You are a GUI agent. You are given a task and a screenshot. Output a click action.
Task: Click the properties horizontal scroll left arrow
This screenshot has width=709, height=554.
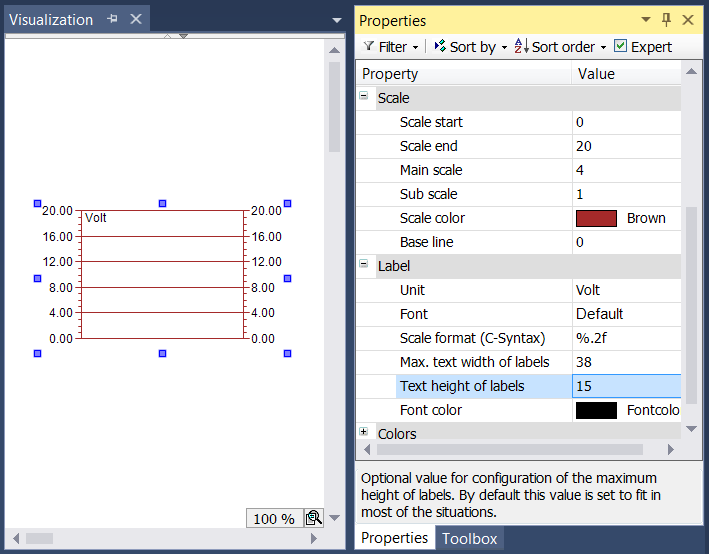pyautogui.click(x=367, y=449)
